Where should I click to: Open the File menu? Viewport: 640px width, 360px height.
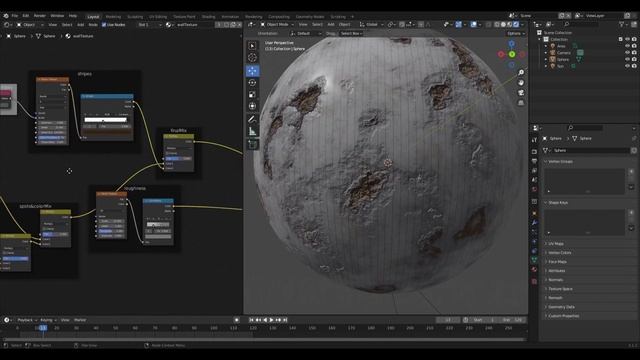[15, 16]
